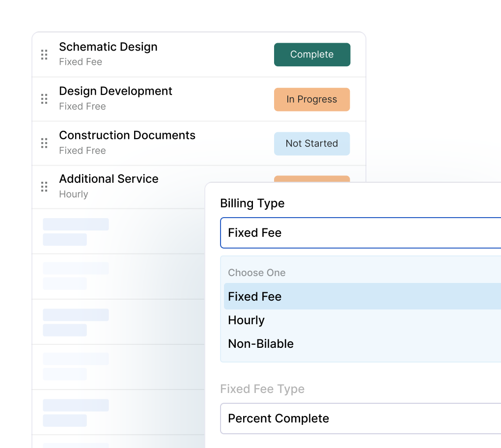The height and width of the screenshot is (448, 501).
Task: Open the Additional Service phase row
Action: coord(128,187)
